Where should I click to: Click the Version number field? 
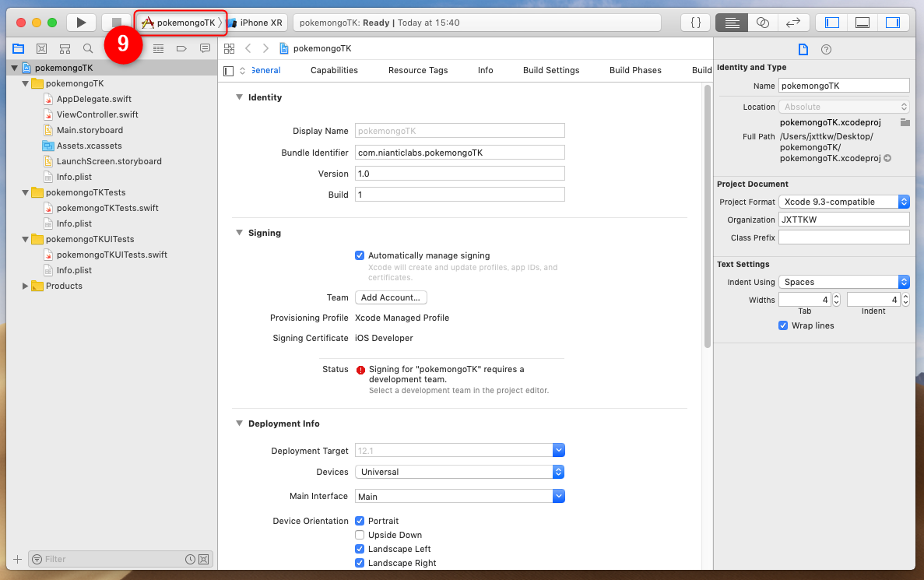coord(459,174)
